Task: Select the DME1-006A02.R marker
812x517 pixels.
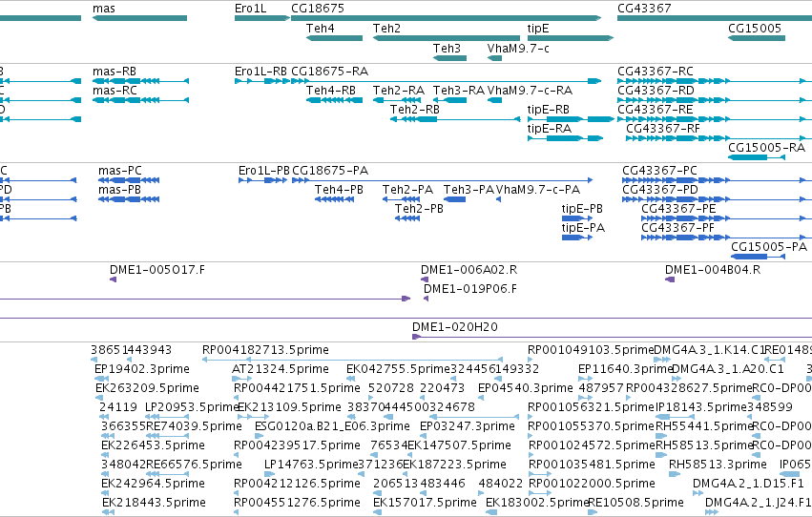Action: pyautogui.click(x=425, y=279)
